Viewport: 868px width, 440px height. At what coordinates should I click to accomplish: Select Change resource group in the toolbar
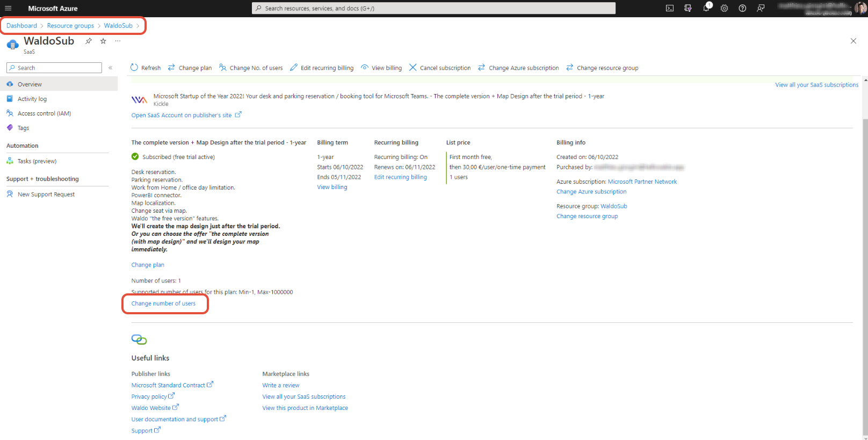tap(602, 68)
